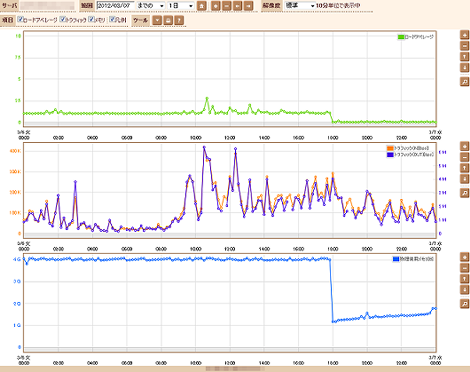Click minus icon beside the memory graph
Image resolution: width=470 pixels, height=372 pixels.
click(x=465, y=268)
